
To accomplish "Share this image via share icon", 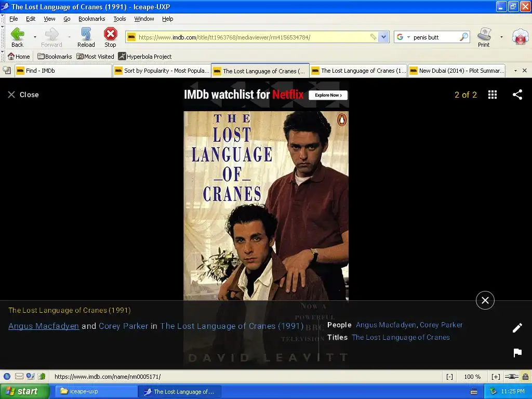I will coord(517,95).
